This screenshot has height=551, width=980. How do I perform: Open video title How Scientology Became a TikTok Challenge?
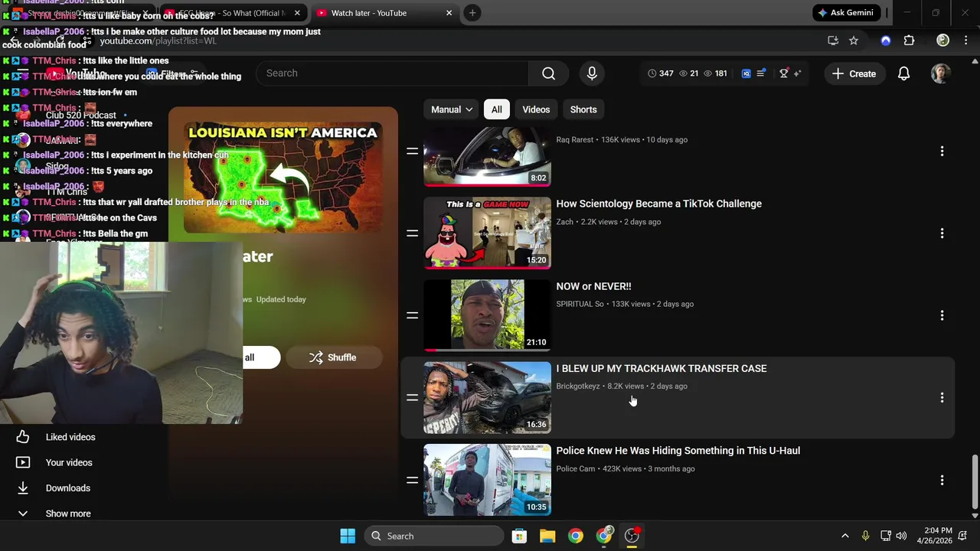tap(658, 204)
